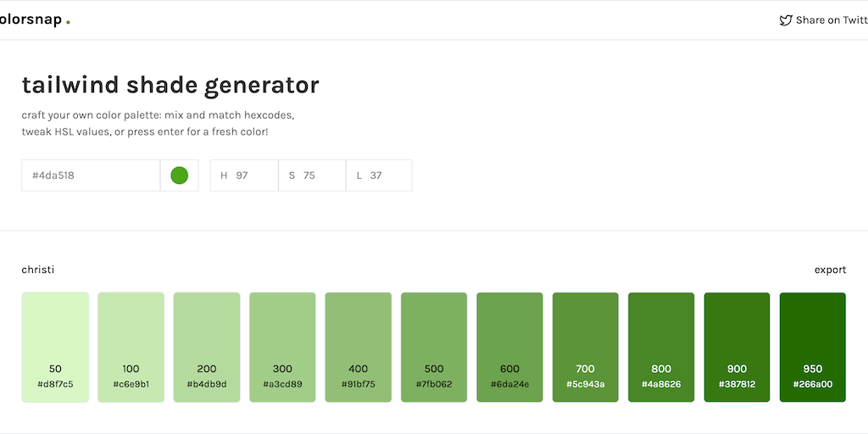Viewport: 868px width, 434px height.
Task: Select the 50 shade swatch #d8f7c5
Action: pyautogui.click(x=55, y=347)
